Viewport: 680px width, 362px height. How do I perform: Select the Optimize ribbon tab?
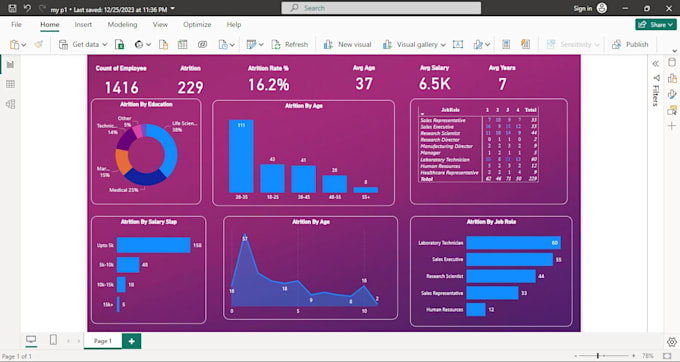click(x=197, y=25)
